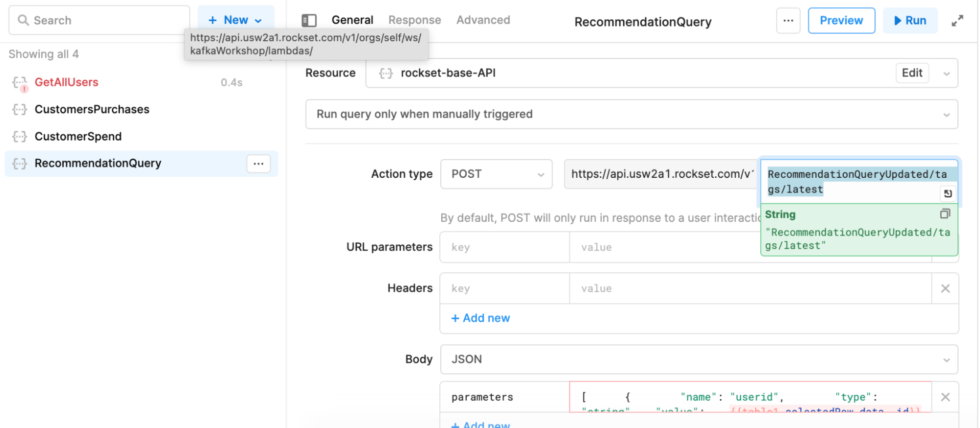Screen dimensions: 980x428
Task: Switch to the Advanced tab
Action: pos(483,20)
